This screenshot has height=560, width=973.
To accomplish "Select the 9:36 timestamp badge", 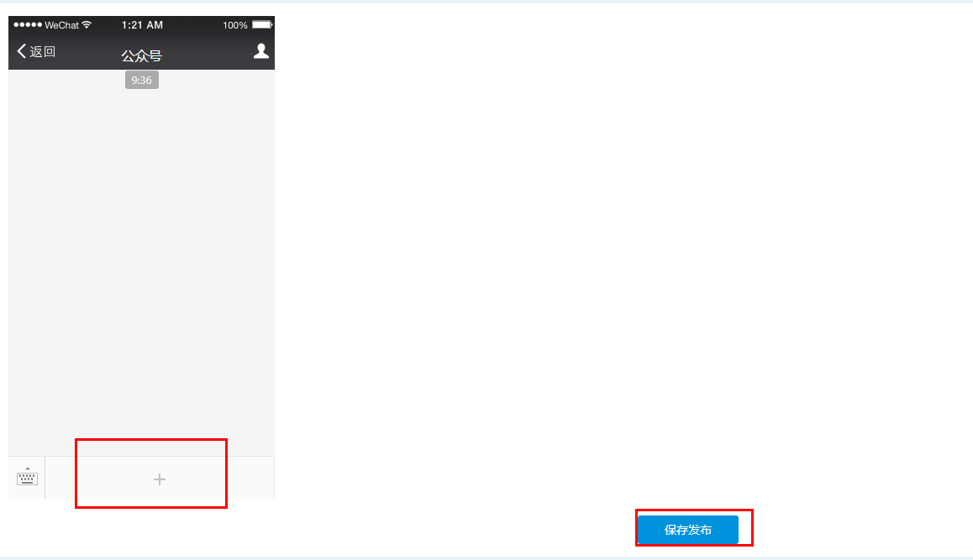I will point(141,80).
